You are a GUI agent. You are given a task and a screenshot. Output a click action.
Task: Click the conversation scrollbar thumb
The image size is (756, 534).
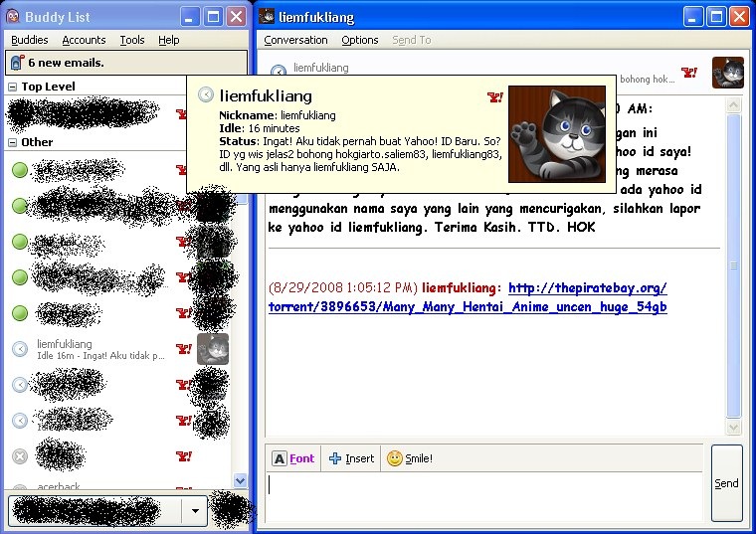pos(733,267)
